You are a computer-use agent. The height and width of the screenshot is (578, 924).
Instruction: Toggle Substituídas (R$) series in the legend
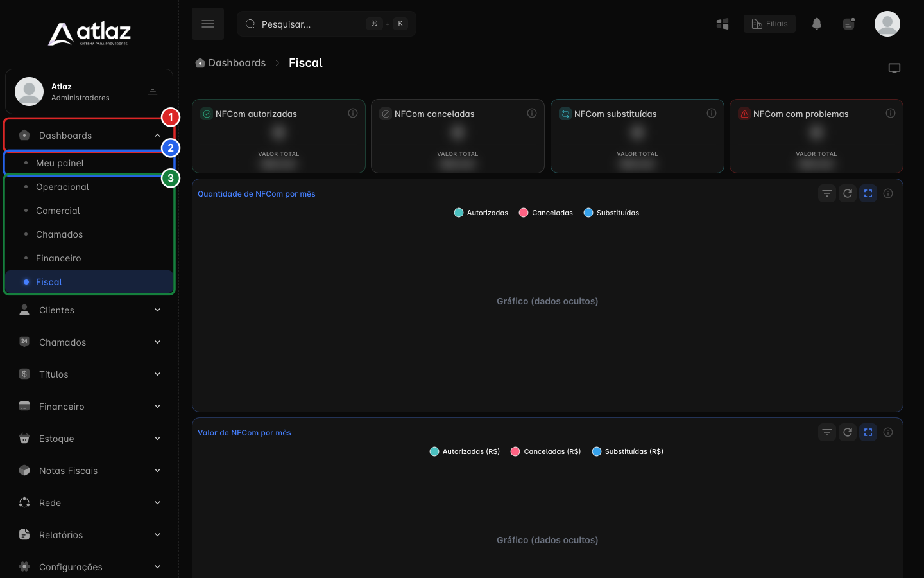[628, 451]
